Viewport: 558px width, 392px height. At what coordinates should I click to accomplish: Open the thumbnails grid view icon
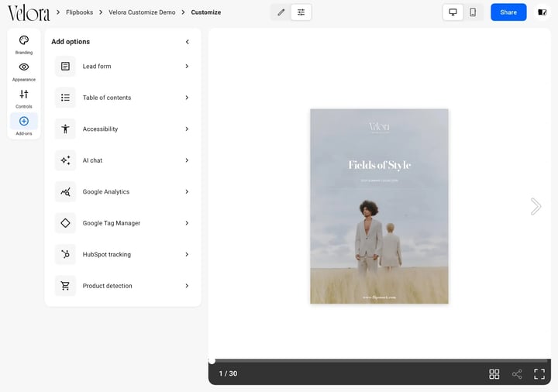[x=494, y=374]
